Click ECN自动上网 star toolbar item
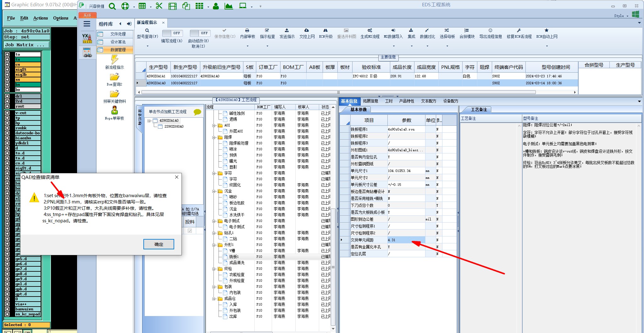Screen dimensions: 644x333 click(547, 34)
